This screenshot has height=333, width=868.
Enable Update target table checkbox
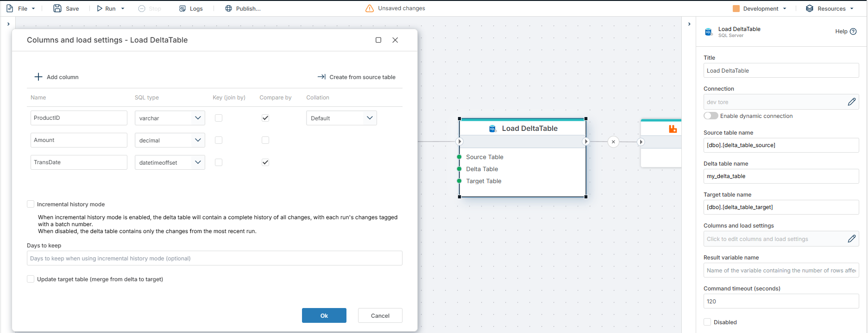click(31, 279)
